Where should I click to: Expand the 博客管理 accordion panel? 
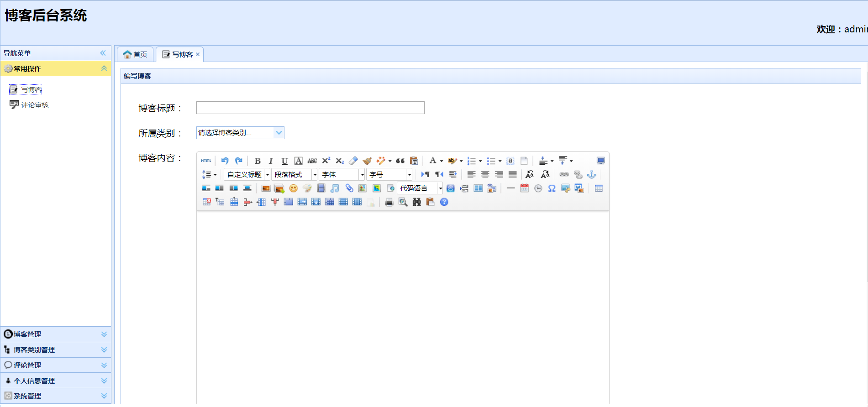[x=56, y=334]
